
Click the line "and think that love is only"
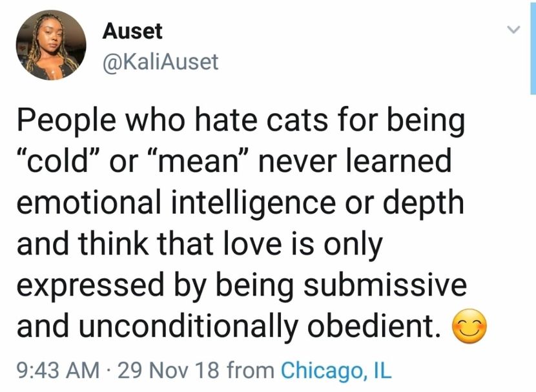200,245
